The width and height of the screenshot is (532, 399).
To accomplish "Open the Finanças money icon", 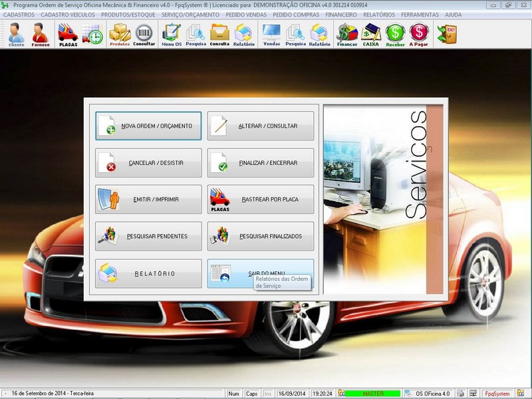I will (347, 34).
